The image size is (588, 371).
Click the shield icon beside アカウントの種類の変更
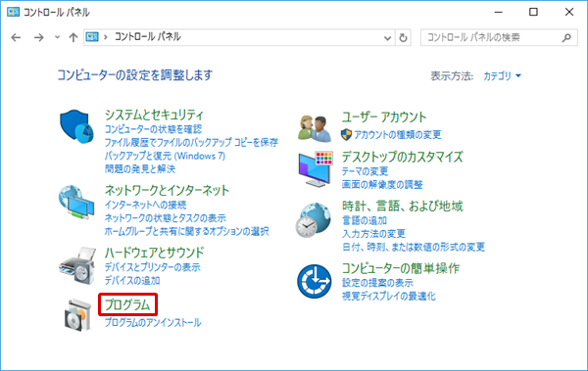(x=346, y=134)
